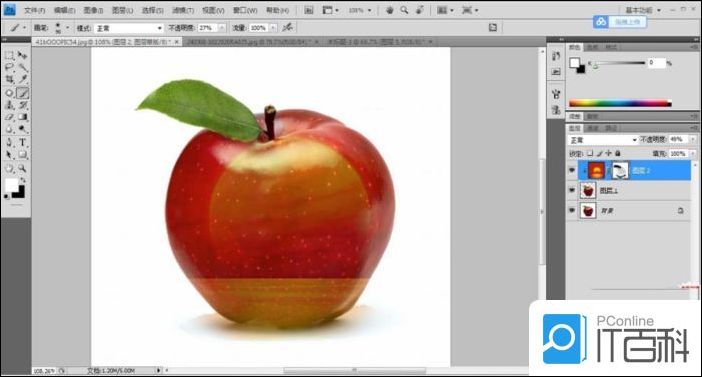Select the Type tool
This screenshot has height=377, width=702.
pyautogui.click(x=22, y=143)
